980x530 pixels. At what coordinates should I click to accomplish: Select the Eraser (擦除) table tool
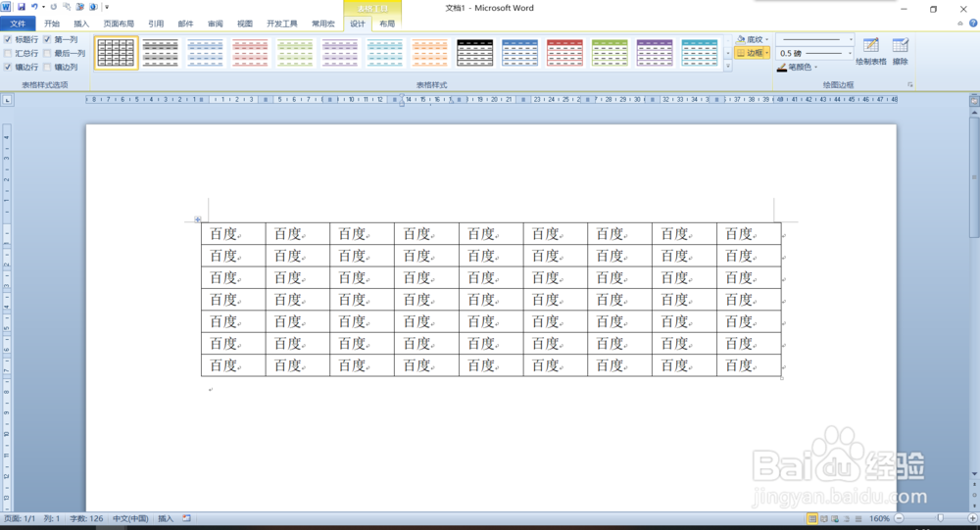[900, 51]
